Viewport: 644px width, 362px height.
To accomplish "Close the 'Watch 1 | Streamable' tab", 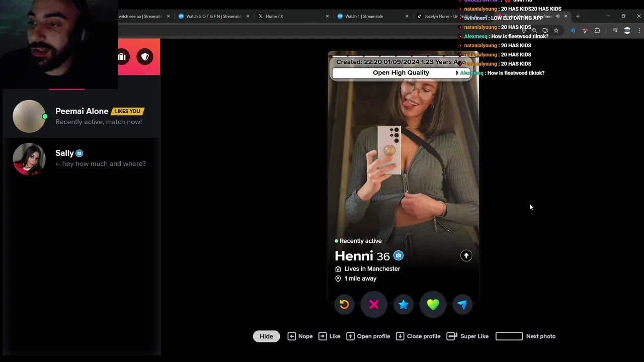I will click(407, 16).
